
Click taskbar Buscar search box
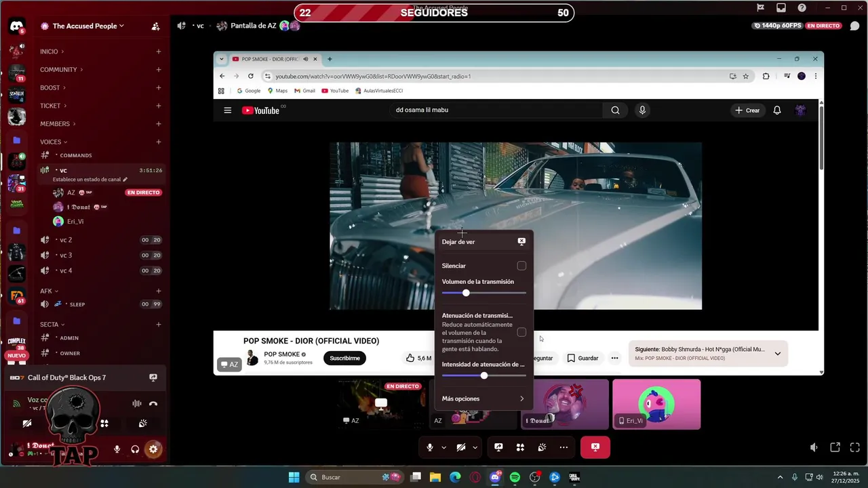point(356,477)
